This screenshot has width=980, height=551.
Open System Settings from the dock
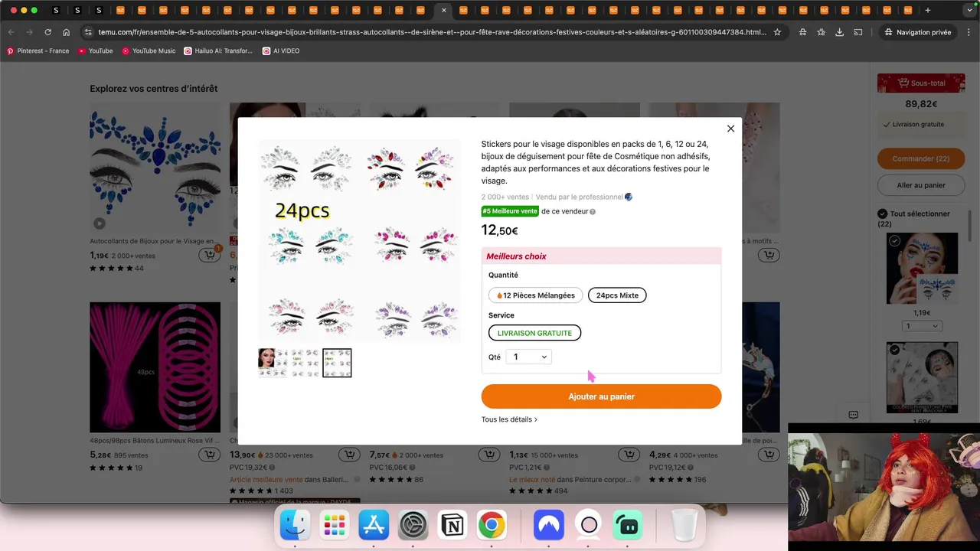[413, 525]
